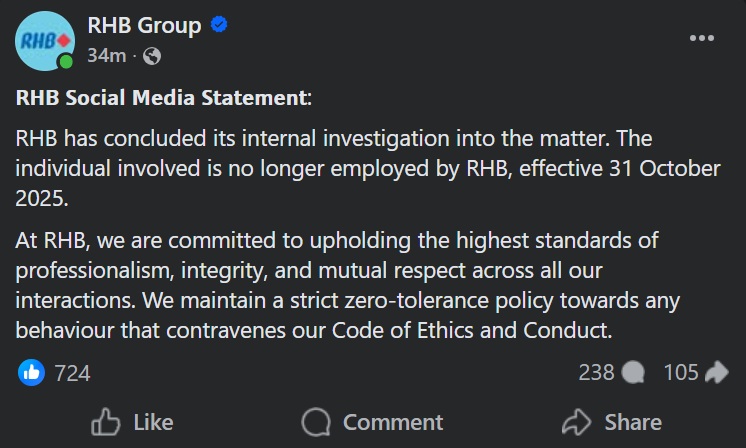Click the arrow icon on Share button
The image size is (746, 448).
click(x=576, y=422)
